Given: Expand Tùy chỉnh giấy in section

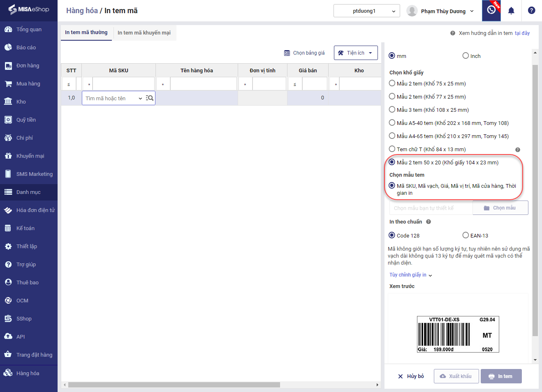Looking at the screenshot, I should pyautogui.click(x=410, y=275).
